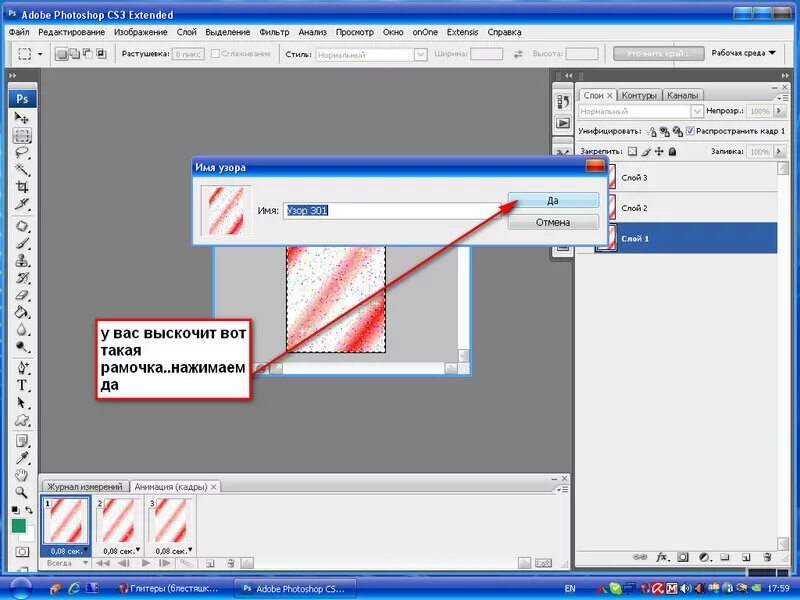Open looping option 'Всегда' dropdown

pos(67,563)
